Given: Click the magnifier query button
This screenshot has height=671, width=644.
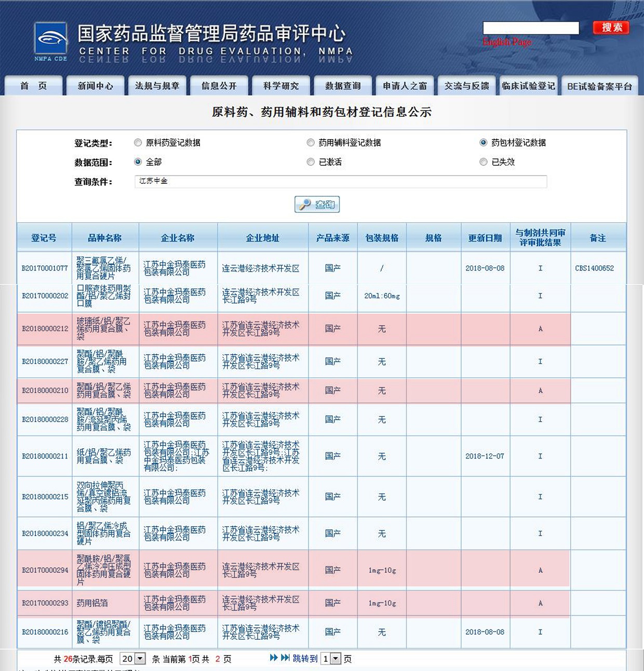Looking at the screenshot, I should point(317,204).
